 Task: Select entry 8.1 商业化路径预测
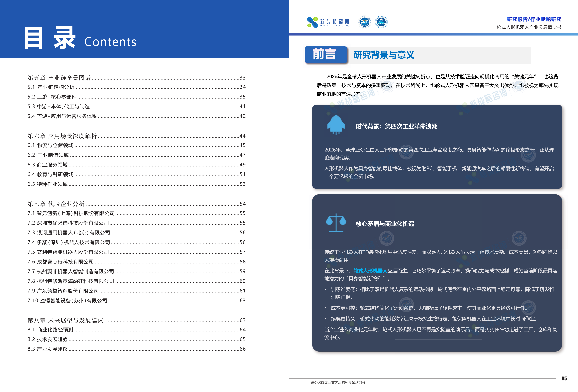pos(136,330)
